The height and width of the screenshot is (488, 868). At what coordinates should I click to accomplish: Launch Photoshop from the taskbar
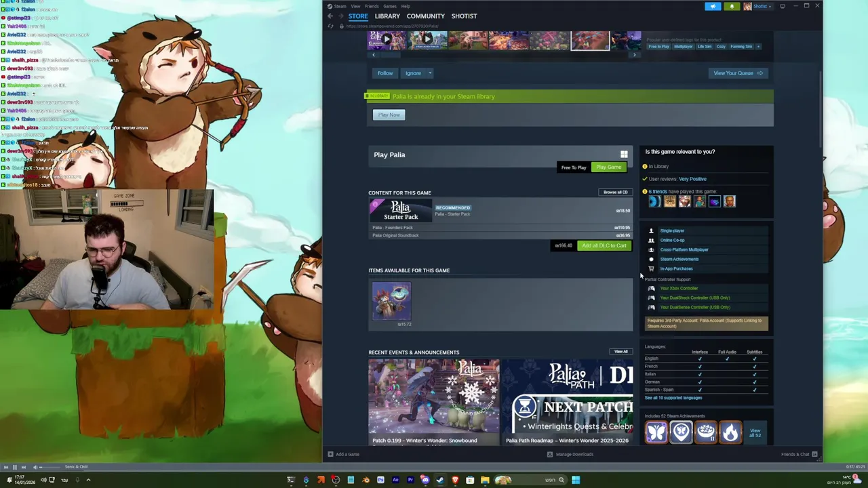point(380,480)
